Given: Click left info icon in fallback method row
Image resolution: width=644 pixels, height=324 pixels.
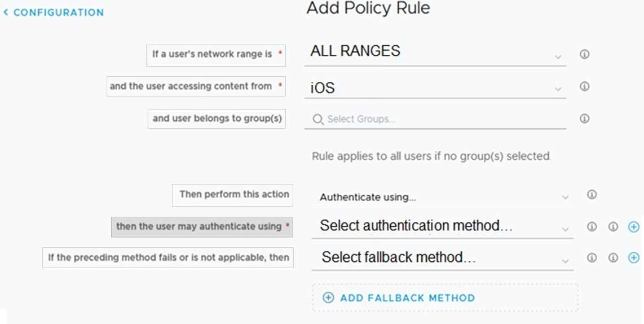Looking at the screenshot, I should click(592, 258).
